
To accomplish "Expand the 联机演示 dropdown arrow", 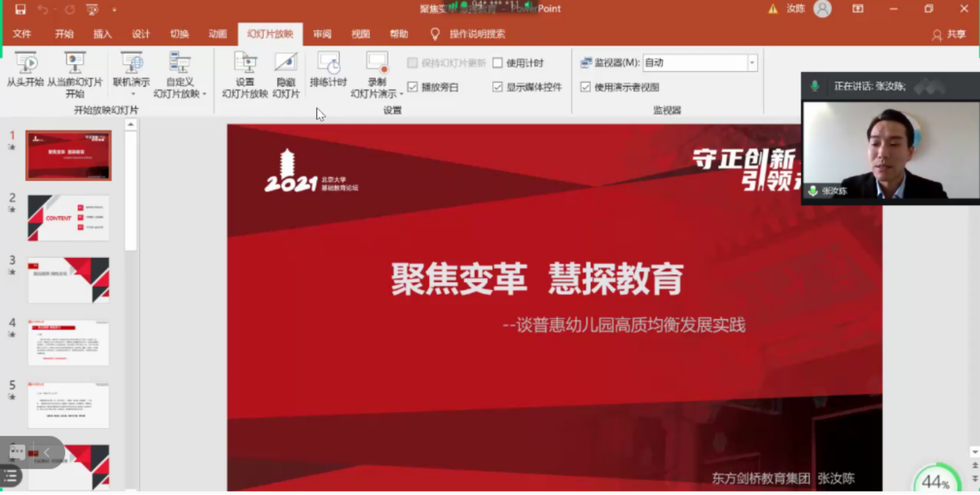I will pos(132,94).
